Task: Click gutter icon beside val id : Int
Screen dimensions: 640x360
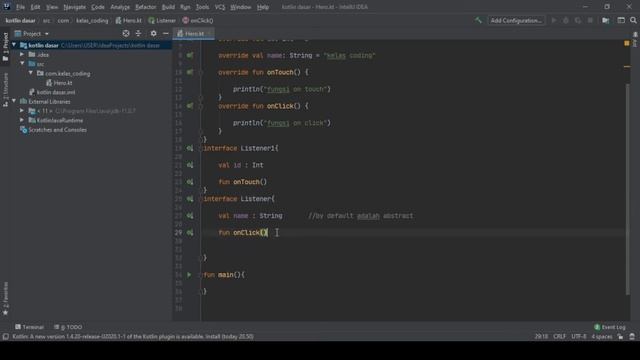Action: pos(190,165)
